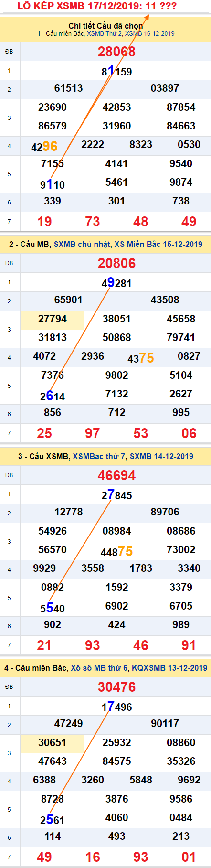211x868 pixels.
Task: Open the SXMB 14-12-2019 link
Action: click(x=161, y=456)
